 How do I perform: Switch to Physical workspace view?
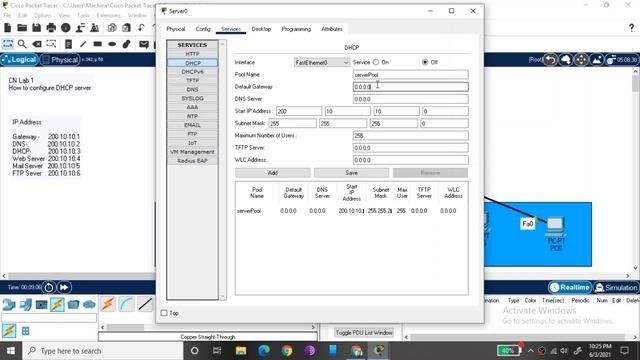(x=60, y=60)
